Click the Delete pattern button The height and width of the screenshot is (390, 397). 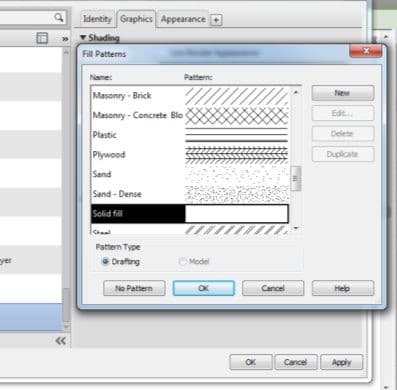tap(343, 134)
